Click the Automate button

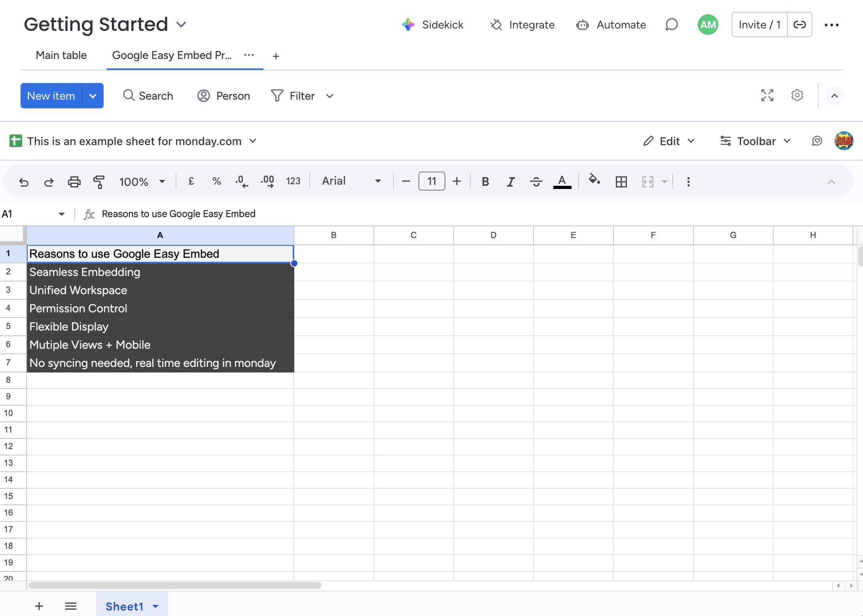tap(611, 25)
